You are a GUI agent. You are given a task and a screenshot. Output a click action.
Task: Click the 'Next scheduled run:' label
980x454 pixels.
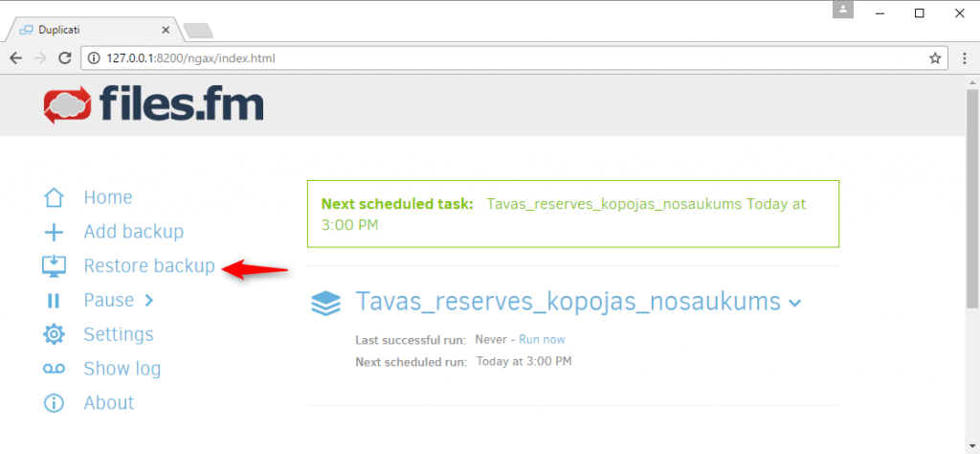pyautogui.click(x=412, y=362)
